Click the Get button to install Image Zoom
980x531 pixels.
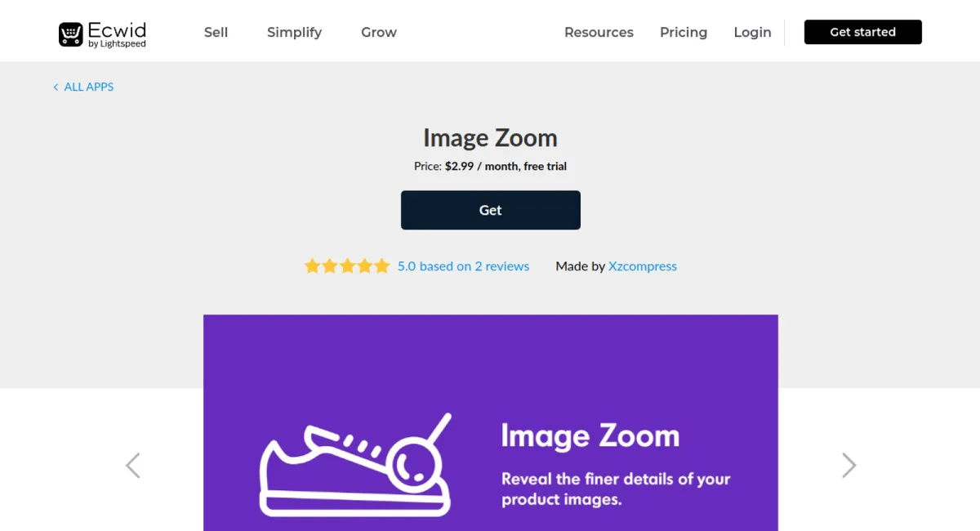point(490,210)
